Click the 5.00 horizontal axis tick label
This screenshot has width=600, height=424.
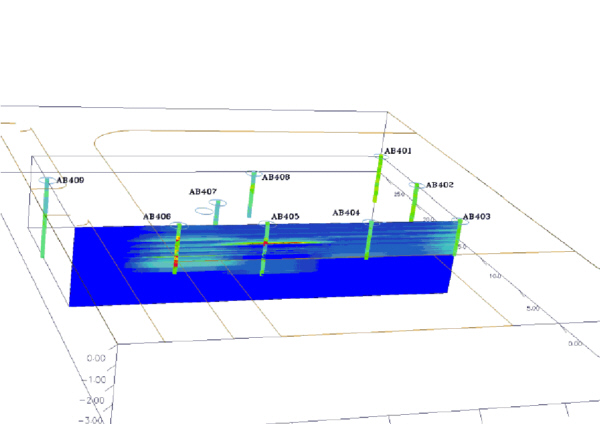[530, 309]
